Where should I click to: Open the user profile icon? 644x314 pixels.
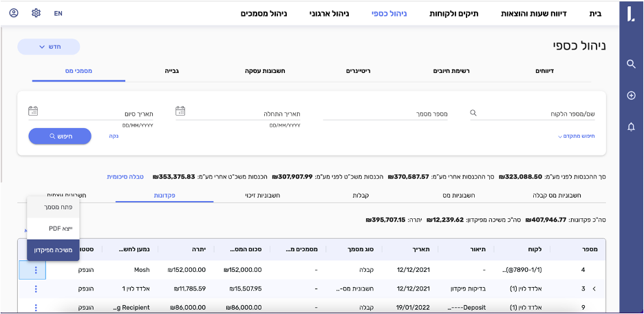[14, 13]
